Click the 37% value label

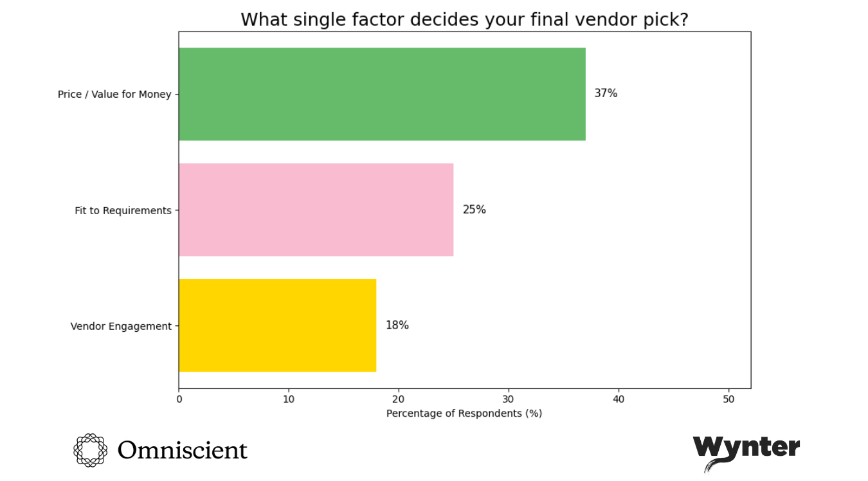click(606, 93)
